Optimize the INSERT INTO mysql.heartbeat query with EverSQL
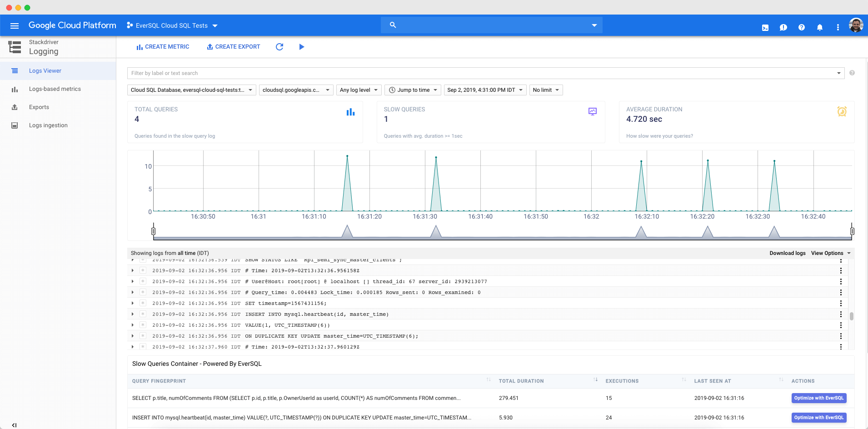Viewport: 868px width, 429px height. tap(819, 418)
